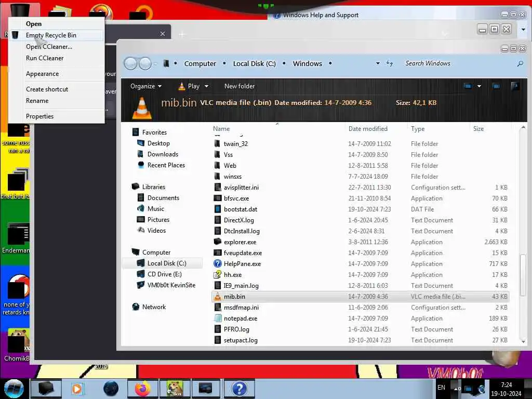Click the change view icon
The width and height of the screenshot is (532, 399).
[468, 86]
